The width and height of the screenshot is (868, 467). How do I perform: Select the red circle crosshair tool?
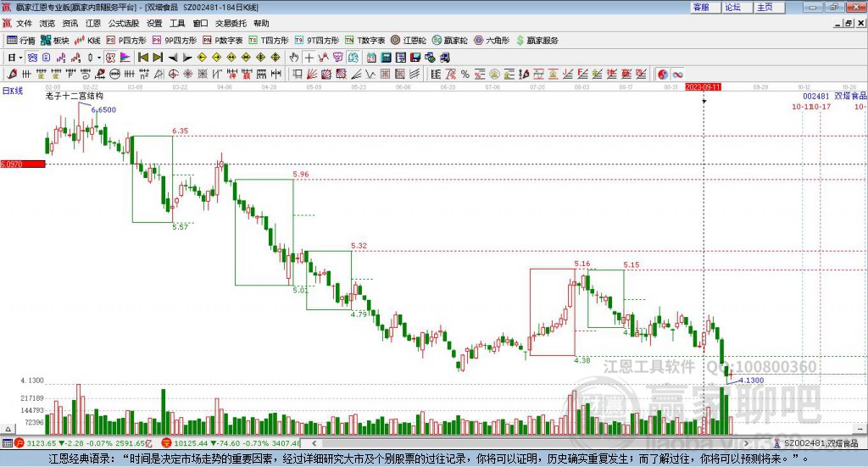click(173, 74)
